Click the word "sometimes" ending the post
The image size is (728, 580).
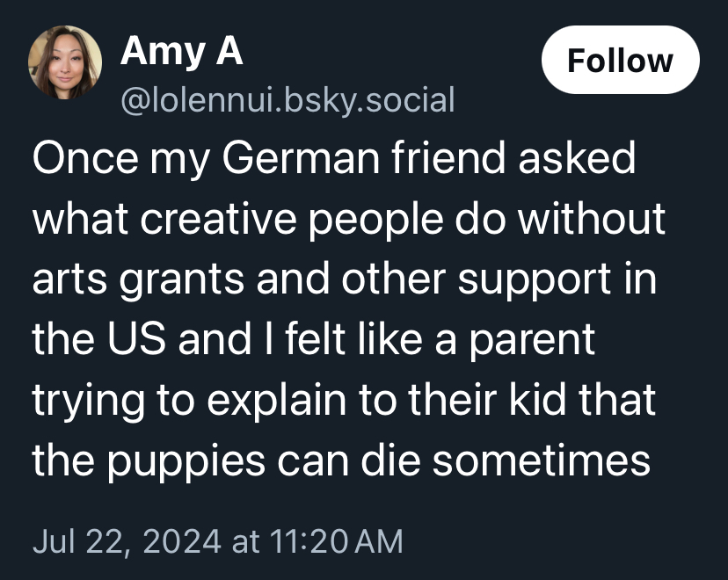(x=540, y=460)
